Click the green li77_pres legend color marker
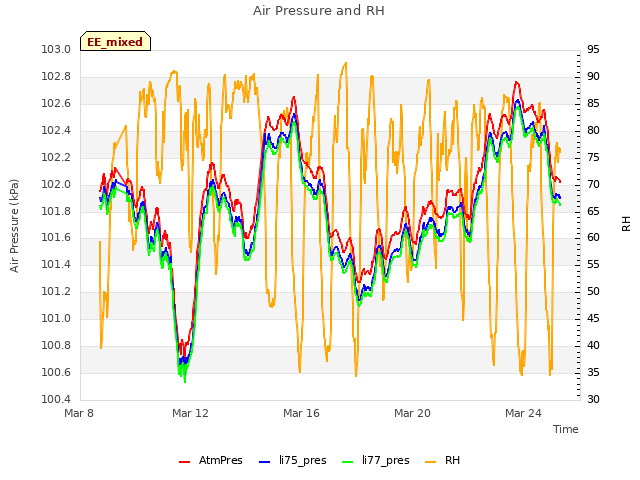 pyautogui.click(x=347, y=462)
